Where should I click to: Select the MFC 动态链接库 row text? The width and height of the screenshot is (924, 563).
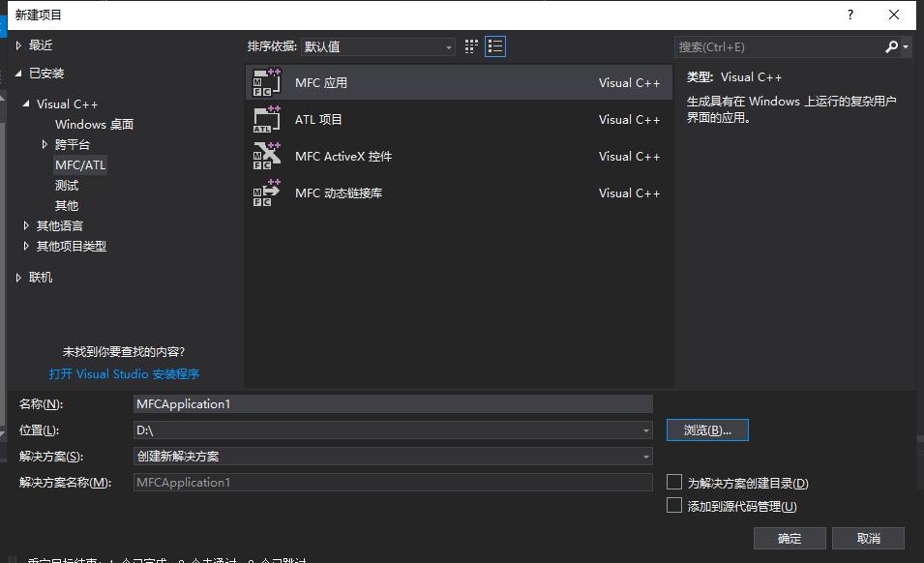(x=339, y=193)
